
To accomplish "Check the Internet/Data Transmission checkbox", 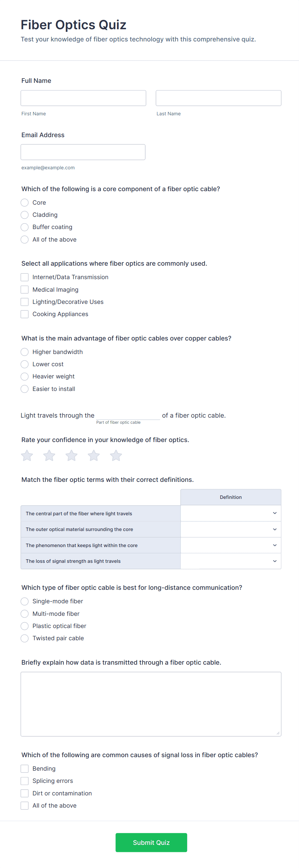I will (x=25, y=277).
